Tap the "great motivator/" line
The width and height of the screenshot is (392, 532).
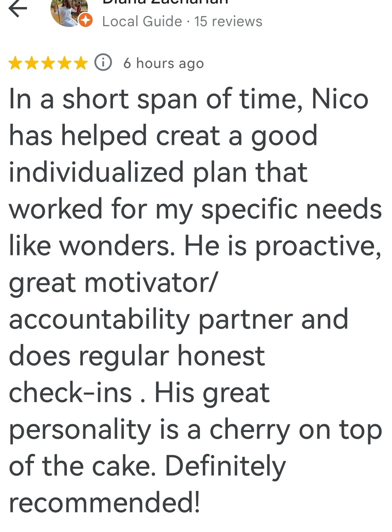[113, 283]
